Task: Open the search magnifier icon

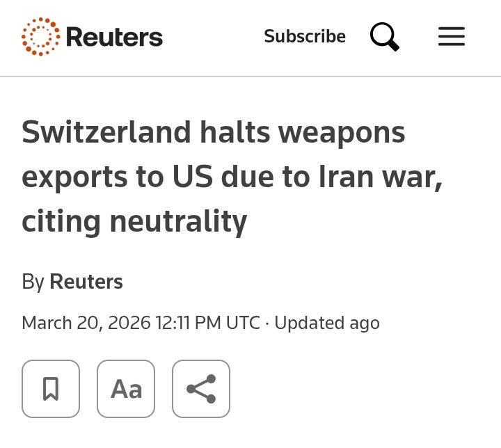Action: [x=384, y=37]
